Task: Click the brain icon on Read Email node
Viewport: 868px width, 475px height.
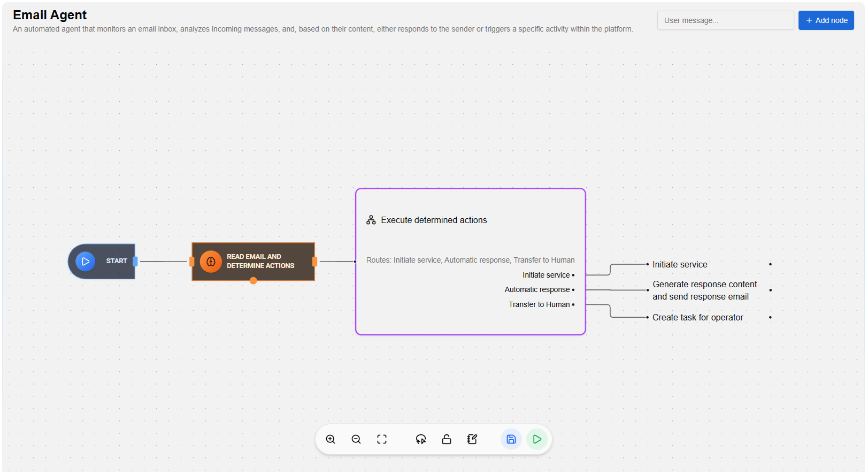Action: pyautogui.click(x=211, y=262)
